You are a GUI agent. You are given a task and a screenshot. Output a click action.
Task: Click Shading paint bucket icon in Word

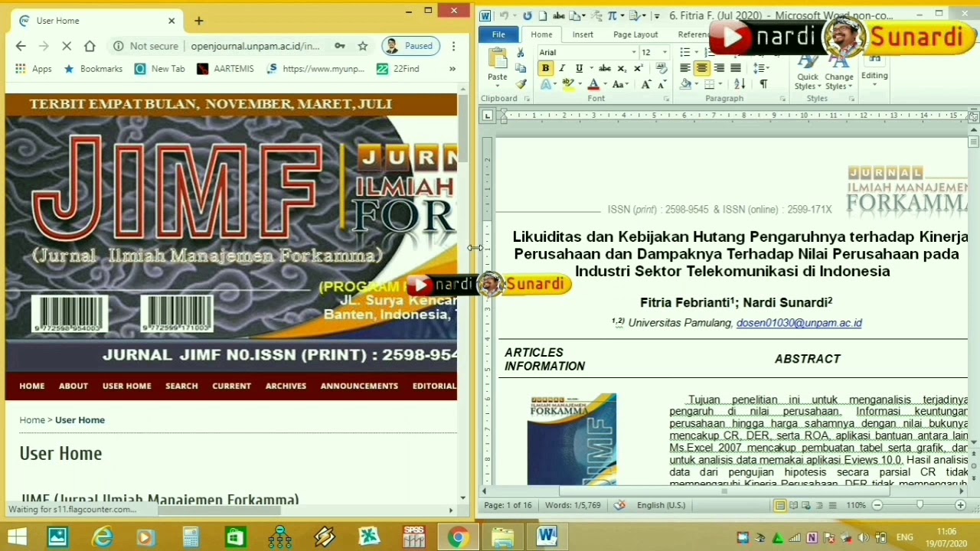(x=685, y=84)
